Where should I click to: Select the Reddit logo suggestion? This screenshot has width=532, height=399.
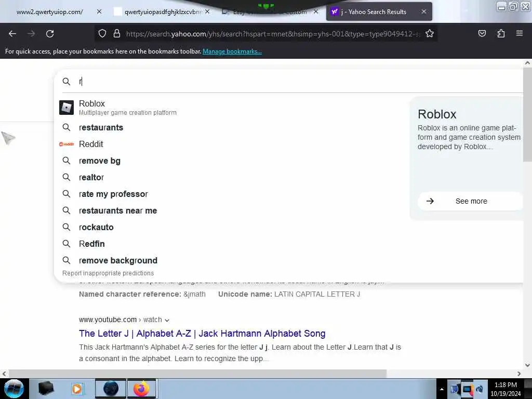[x=66, y=144]
